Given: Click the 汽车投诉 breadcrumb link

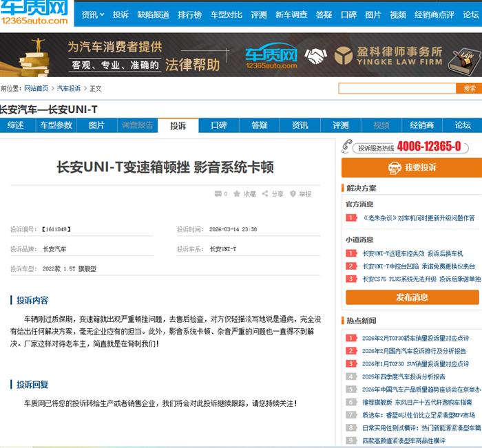Looking at the screenshot, I should click(x=68, y=88).
